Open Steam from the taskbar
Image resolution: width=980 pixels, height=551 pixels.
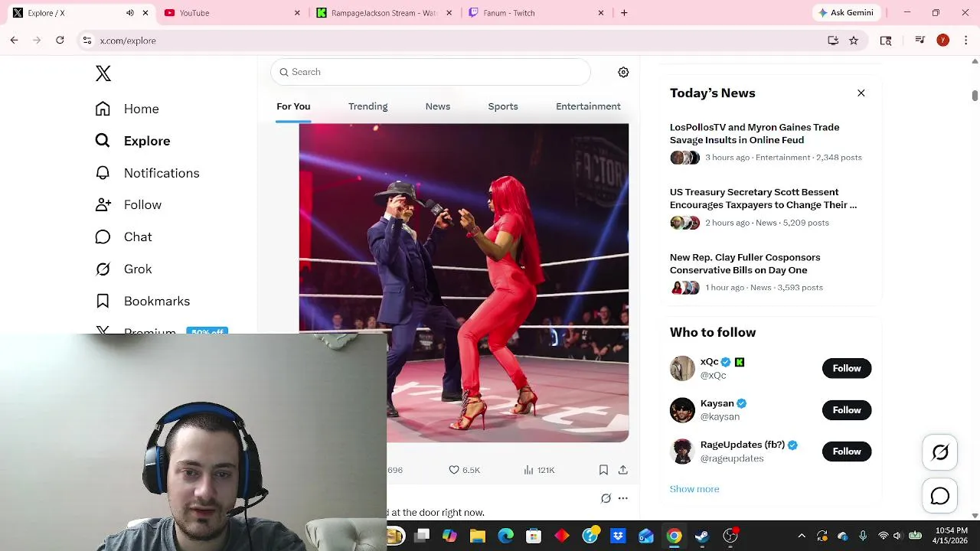(x=702, y=536)
